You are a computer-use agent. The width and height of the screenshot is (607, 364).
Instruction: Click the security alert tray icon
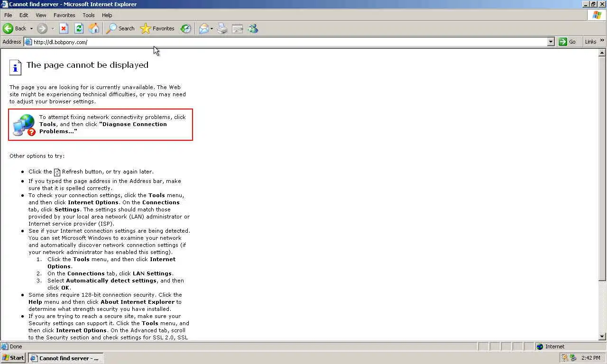tap(564, 358)
